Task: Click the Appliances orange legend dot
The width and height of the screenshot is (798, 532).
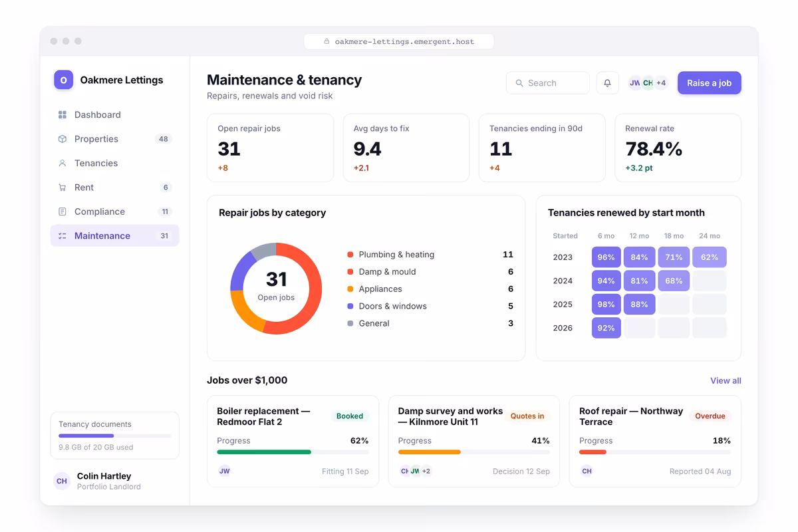Action: (x=350, y=289)
